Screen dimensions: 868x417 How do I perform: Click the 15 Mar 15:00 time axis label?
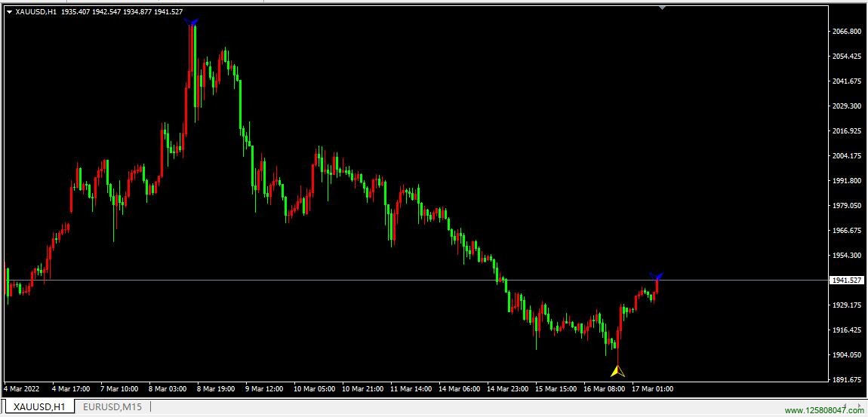(x=556, y=389)
